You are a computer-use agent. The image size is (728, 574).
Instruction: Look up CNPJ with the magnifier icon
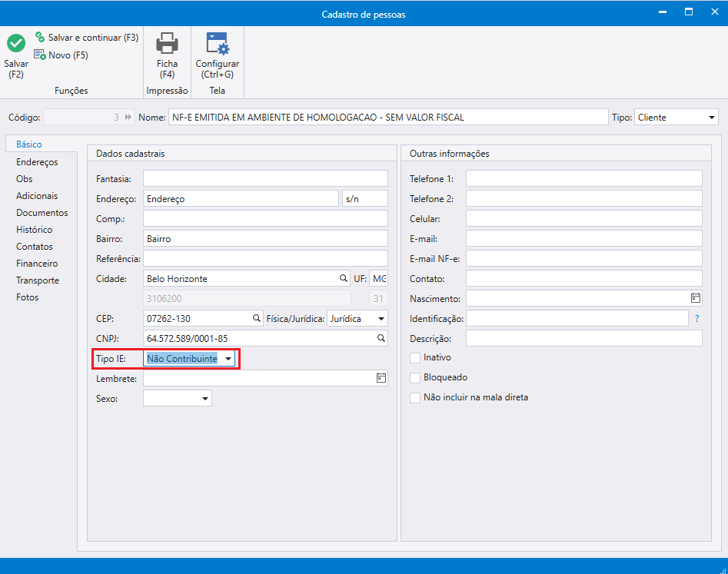click(381, 338)
